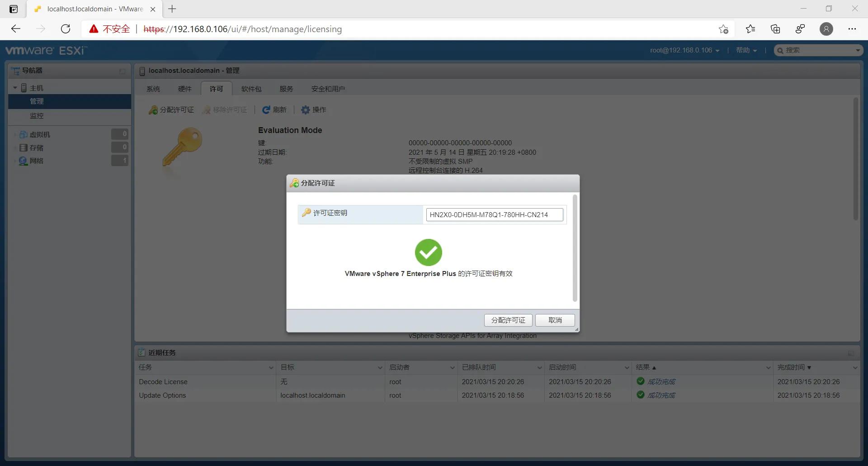Switch to the 许可 tab
Screen dimensions: 868x466
click(216, 89)
